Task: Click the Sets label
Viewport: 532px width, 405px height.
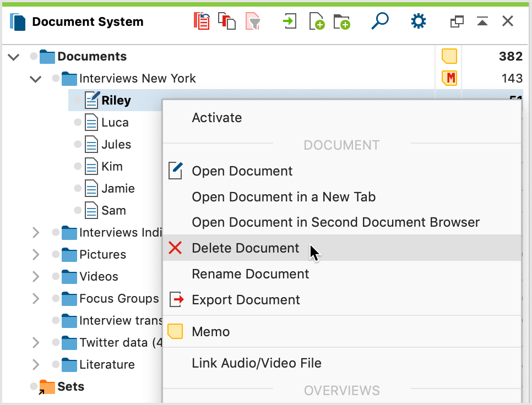Action: coord(70,387)
